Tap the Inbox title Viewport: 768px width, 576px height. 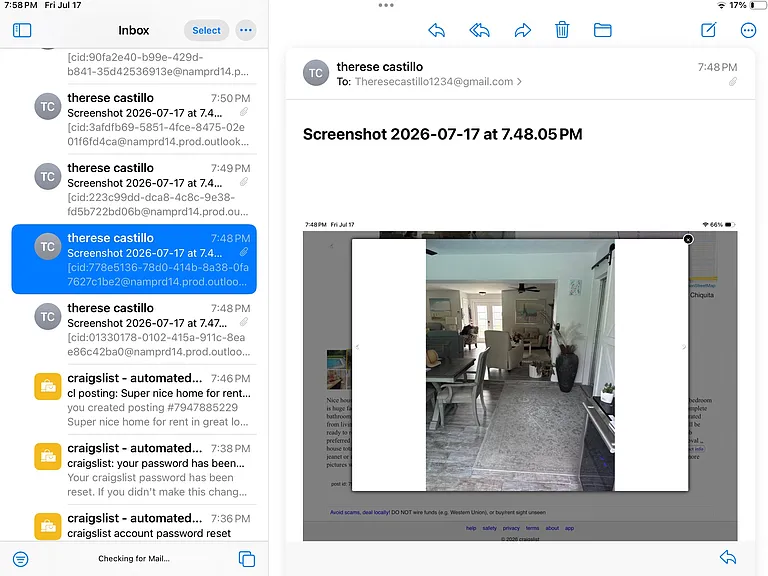coord(133,30)
